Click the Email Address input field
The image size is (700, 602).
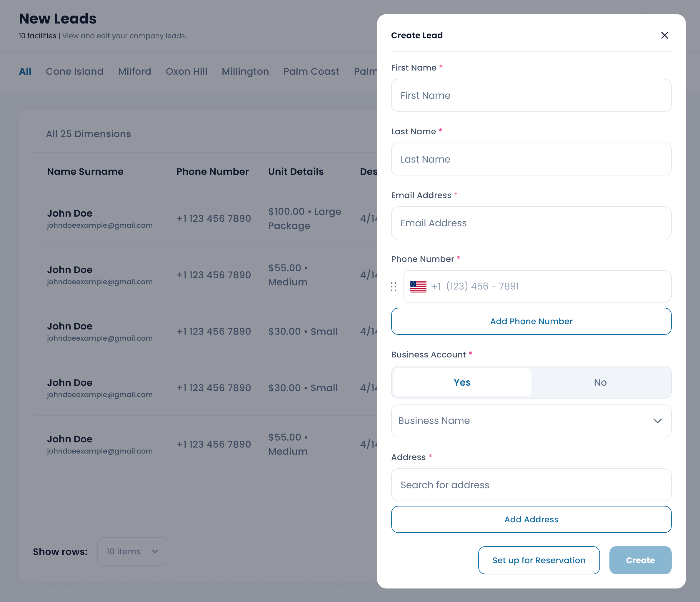coord(531,223)
